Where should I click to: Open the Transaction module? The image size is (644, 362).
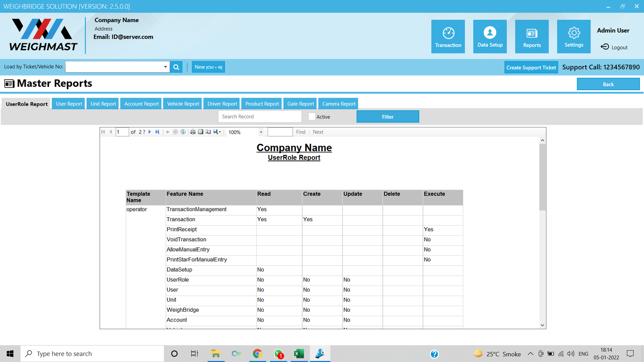click(x=448, y=37)
